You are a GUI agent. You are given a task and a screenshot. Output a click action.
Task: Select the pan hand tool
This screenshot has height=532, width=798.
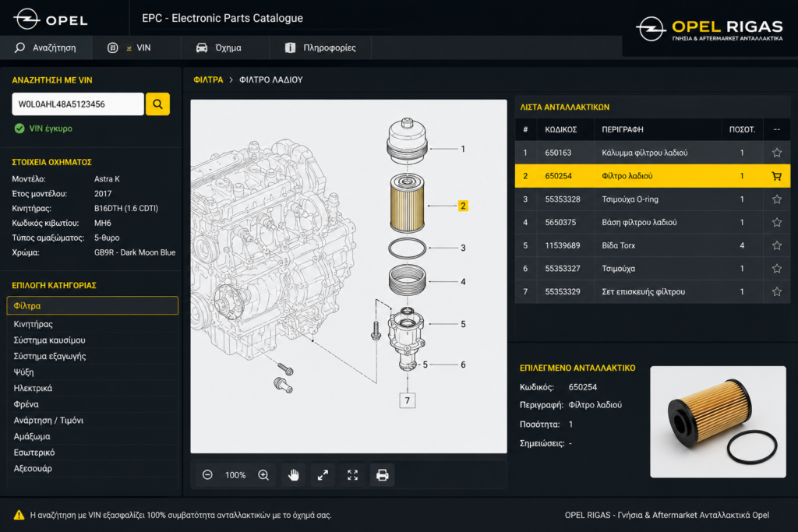pyautogui.click(x=294, y=475)
